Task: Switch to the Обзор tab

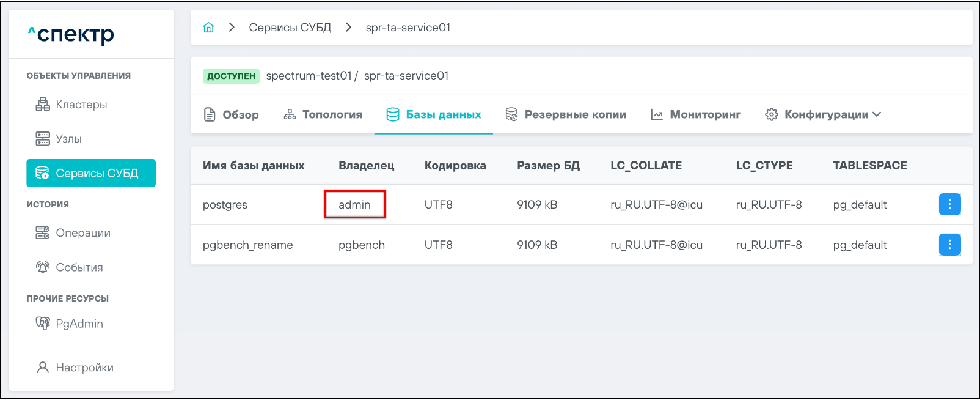Action: tap(231, 114)
